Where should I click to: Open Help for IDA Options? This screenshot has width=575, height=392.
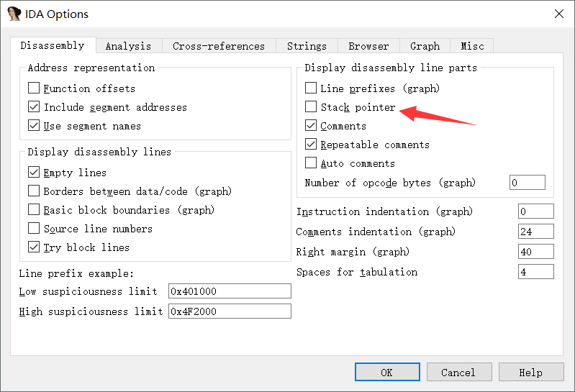coord(530,372)
